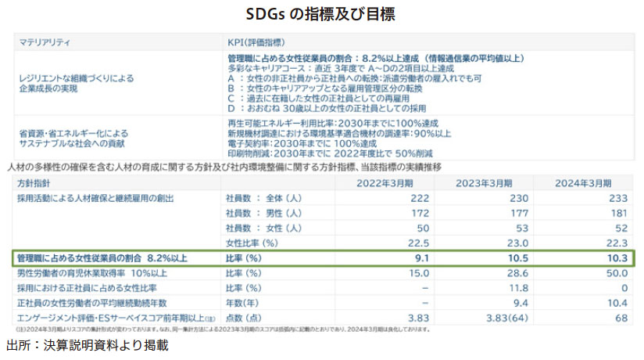
Task: Click 'C：過去に在籍した女性' line
Action: click(x=318, y=99)
